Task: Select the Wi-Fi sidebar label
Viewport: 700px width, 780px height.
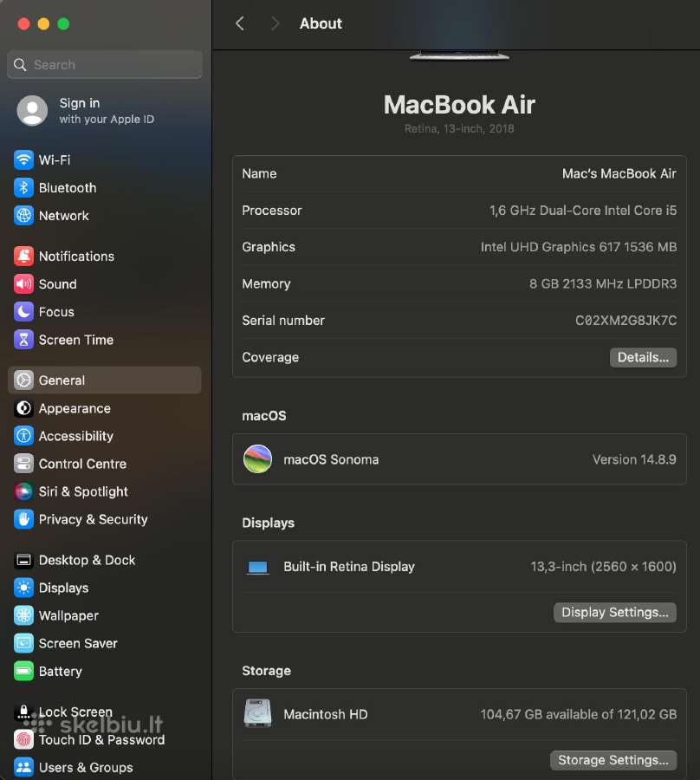Action: [55, 159]
